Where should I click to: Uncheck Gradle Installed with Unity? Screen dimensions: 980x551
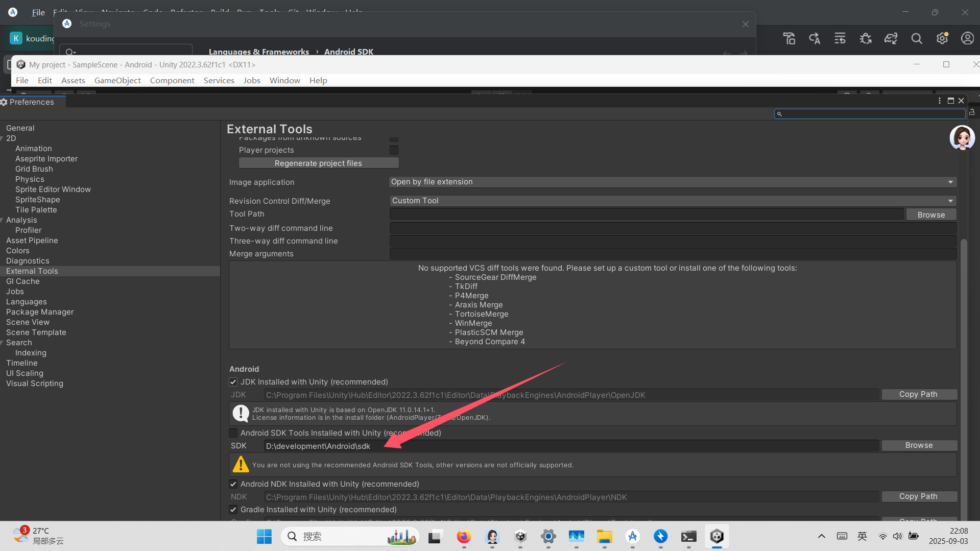[x=233, y=510]
